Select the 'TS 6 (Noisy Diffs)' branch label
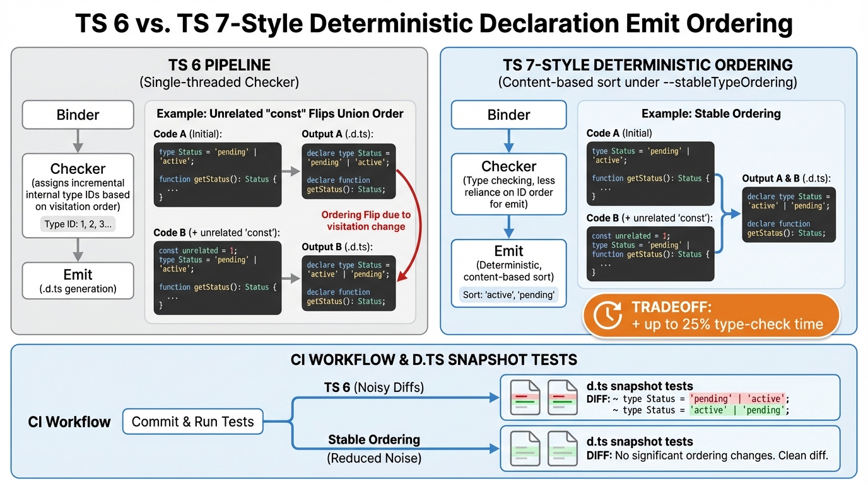Image resolution: width=868 pixels, height=484 pixels. [x=373, y=387]
